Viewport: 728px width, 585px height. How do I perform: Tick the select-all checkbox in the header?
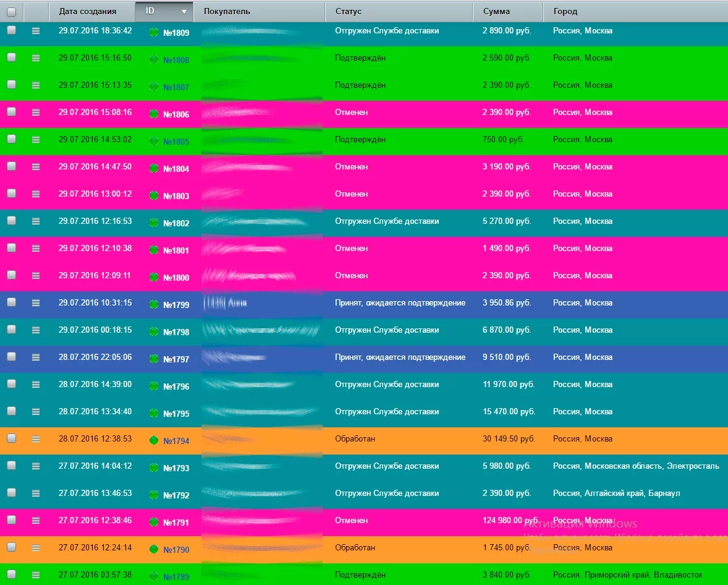tap(11, 11)
